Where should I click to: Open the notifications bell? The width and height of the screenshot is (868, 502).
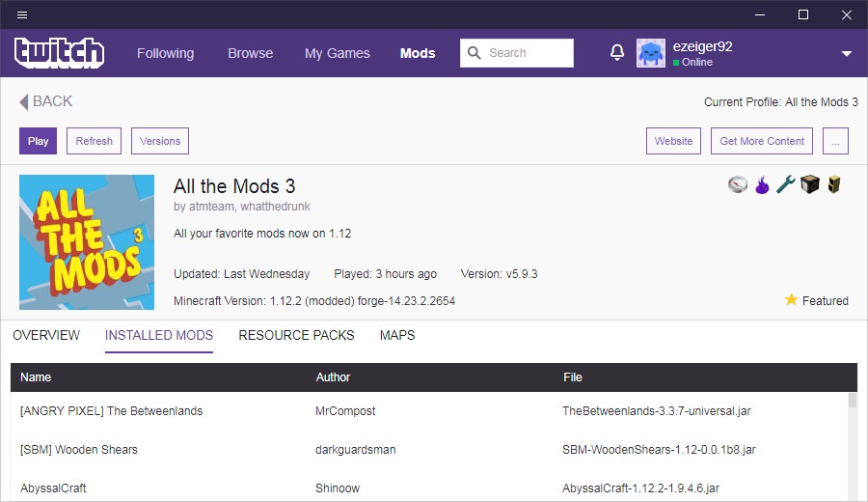[x=617, y=53]
